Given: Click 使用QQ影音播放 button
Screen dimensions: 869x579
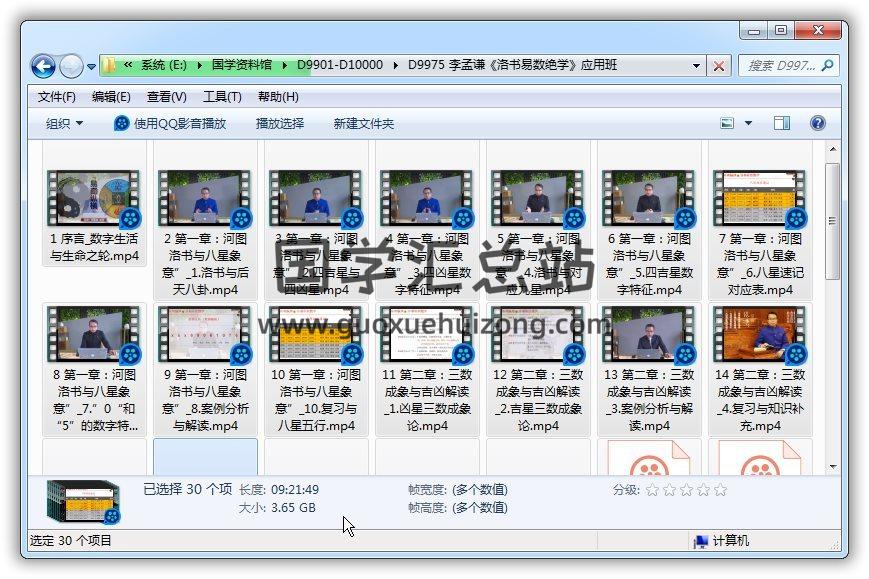Looking at the screenshot, I should tap(170, 124).
